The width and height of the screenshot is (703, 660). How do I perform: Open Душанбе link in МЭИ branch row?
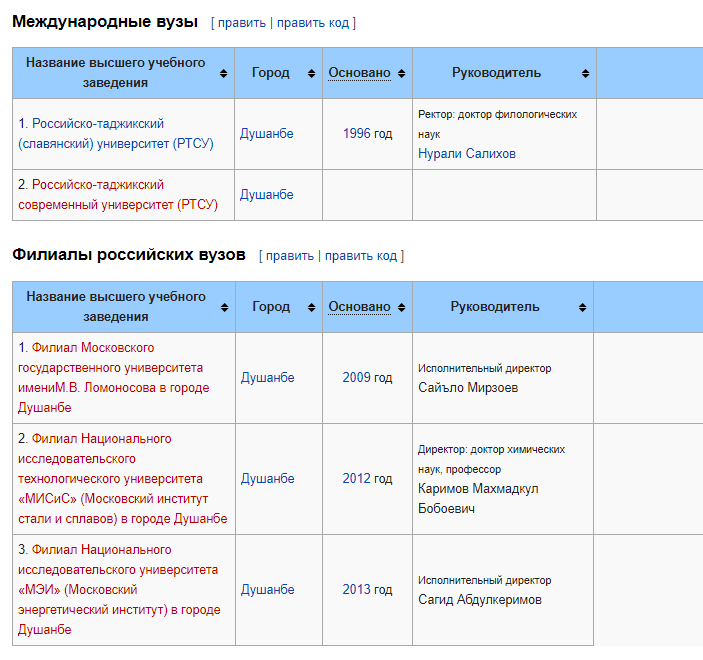pos(267,590)
